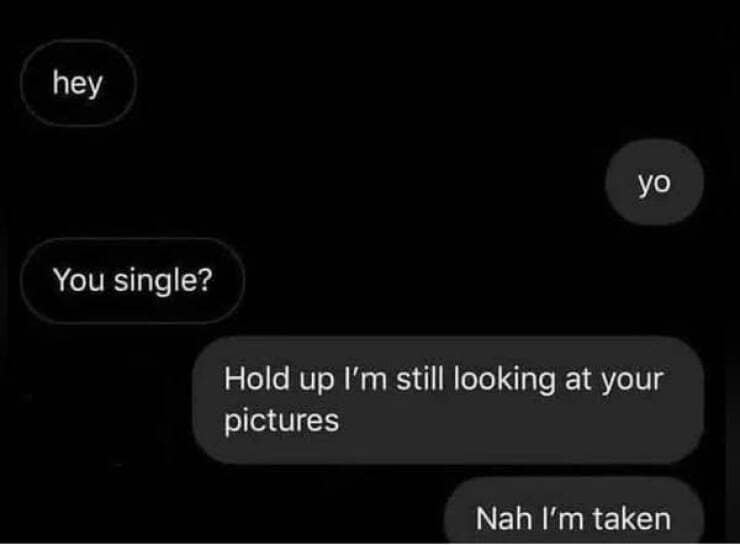Click the word "pictures" in the sent message
This screenshot has width=740, height=545.
tap(282, 421)
